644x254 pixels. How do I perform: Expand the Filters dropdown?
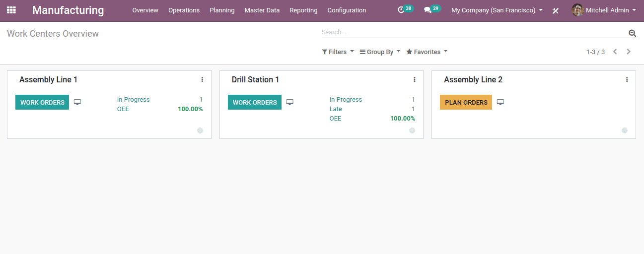pyautogui.click(x=338, y=52)
